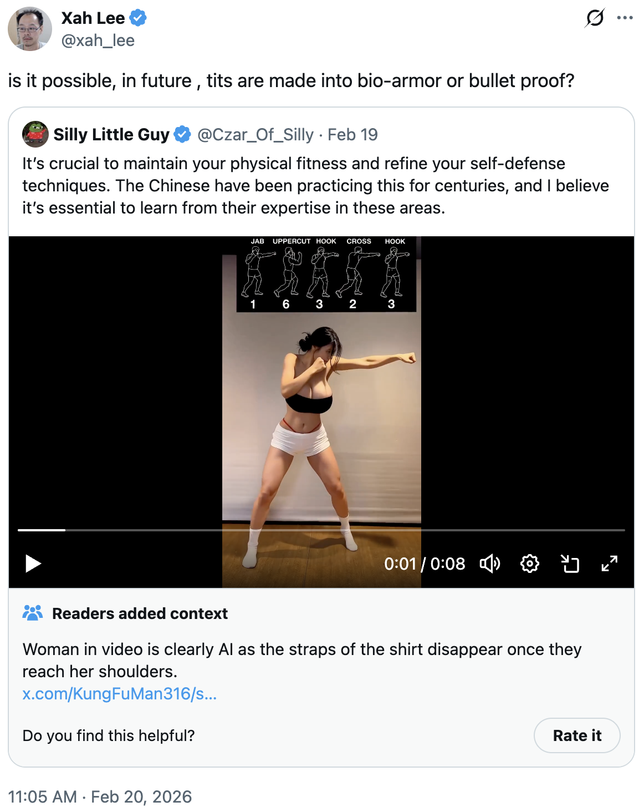Screen dimensions: 644x812
Task: Open the x.com/KungFuMan316 note link
Action: pos(120,694)
